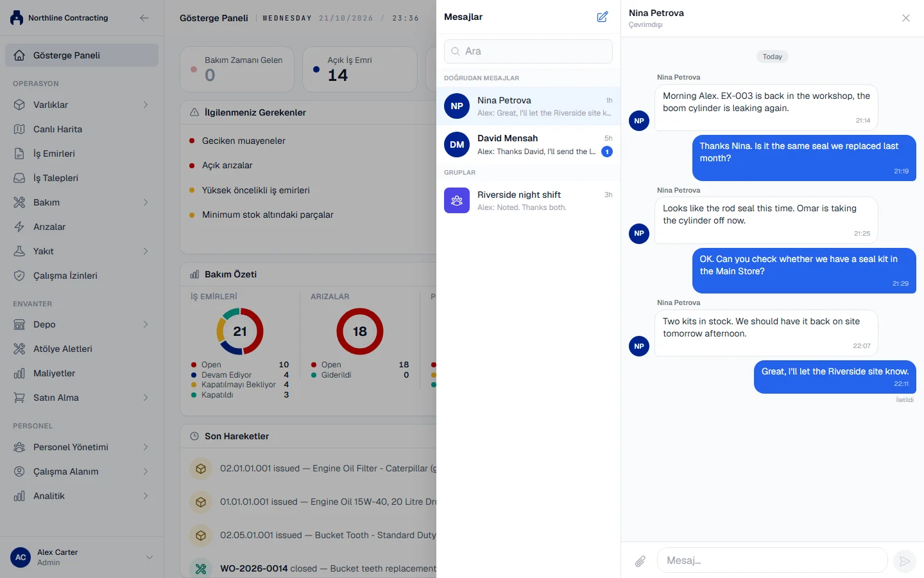Click the Çalışma İzinleri shield icon
The width and height of the screenshot is (924, 578).
(x=19, y=276)
